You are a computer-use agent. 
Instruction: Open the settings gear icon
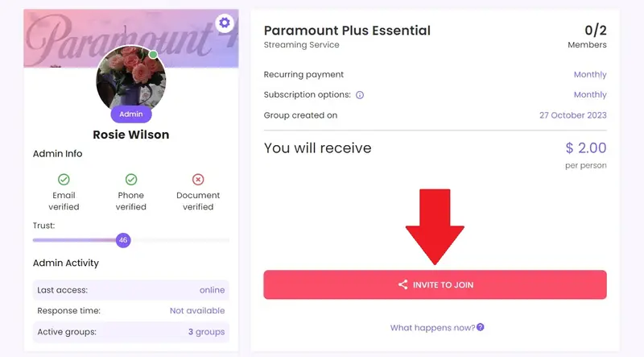pos(225,23)
